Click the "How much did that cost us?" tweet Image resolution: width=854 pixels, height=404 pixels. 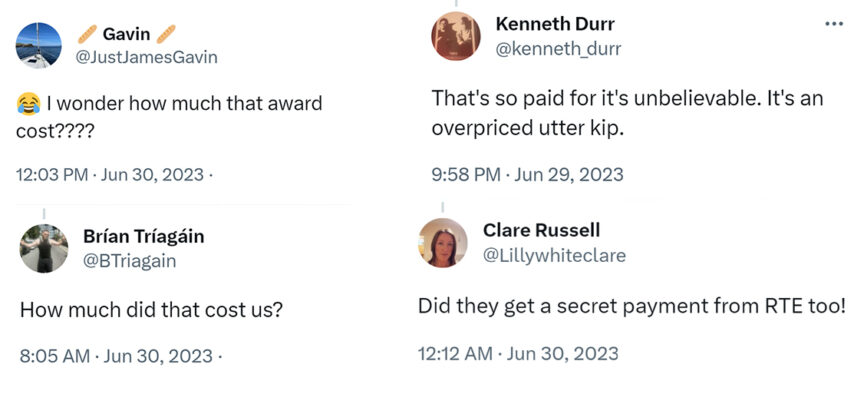click(x=152, y=310)
